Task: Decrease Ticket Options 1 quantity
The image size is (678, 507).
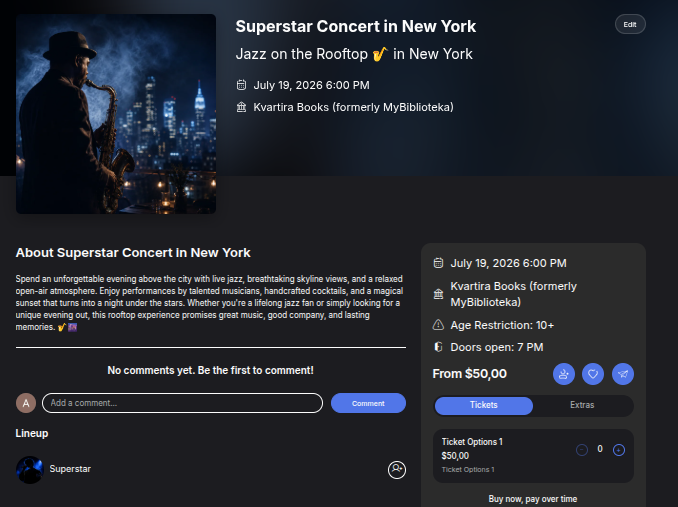Action: point(582,450)
